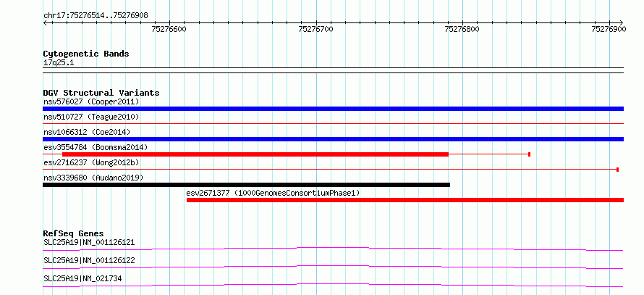Open esv2671377 (1000GenomesConsortiumPhase1) label

(273, 193)
